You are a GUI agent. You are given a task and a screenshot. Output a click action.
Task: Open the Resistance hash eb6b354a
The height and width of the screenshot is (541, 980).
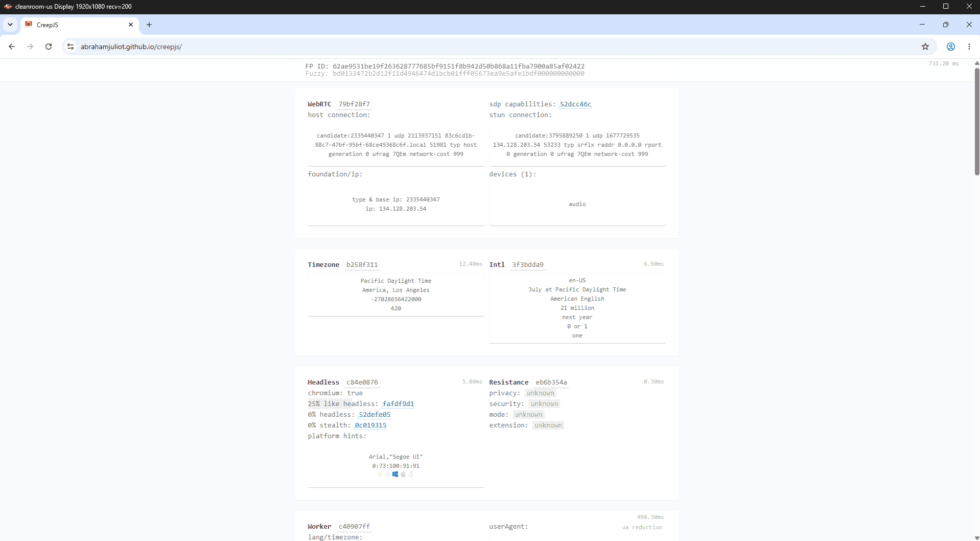click(551, 382)
